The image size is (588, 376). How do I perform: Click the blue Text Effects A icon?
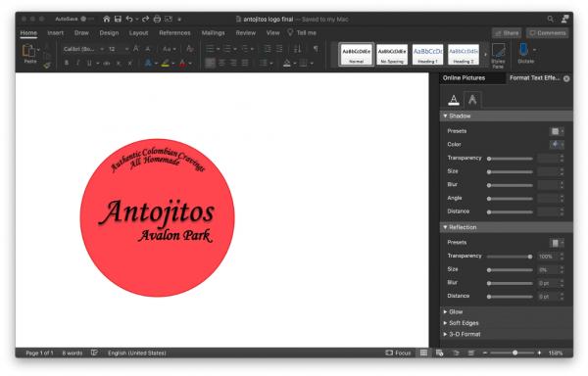point(148,63)
